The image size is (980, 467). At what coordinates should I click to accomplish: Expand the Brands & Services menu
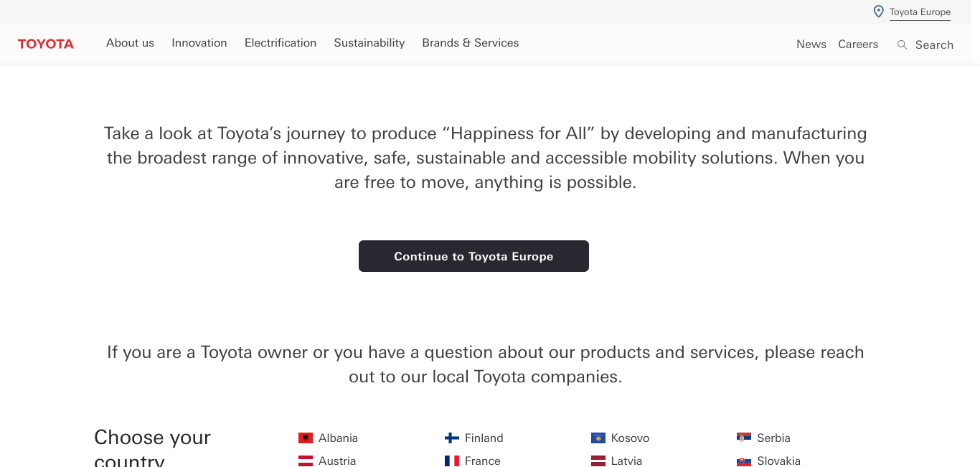pyautogui.click(x=471, y=43)
